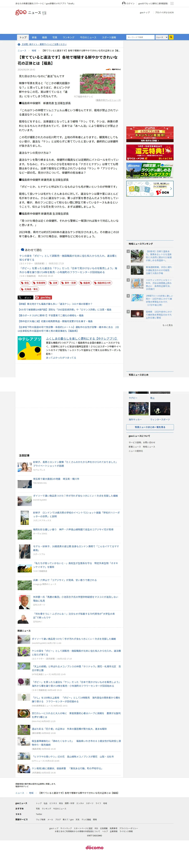This screenshot has height=868, width=189.
Task: Select the 北海道／東北 tag
Action: (29, 289)
